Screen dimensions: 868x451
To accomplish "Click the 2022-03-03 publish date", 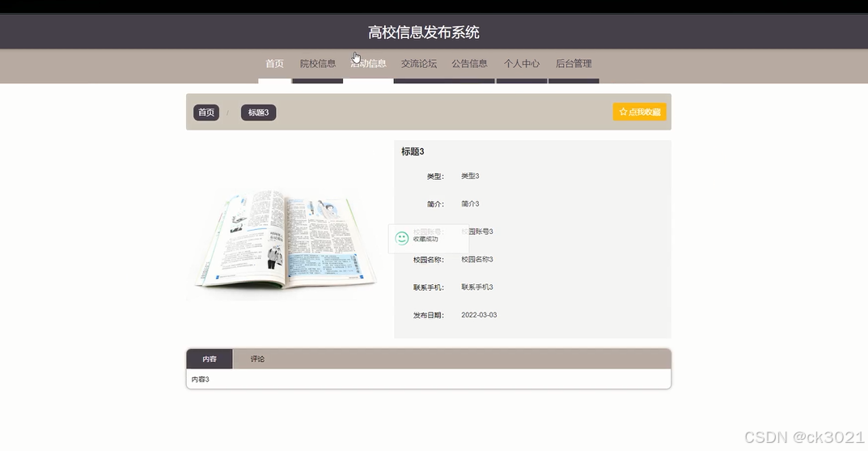I will 479,315.
